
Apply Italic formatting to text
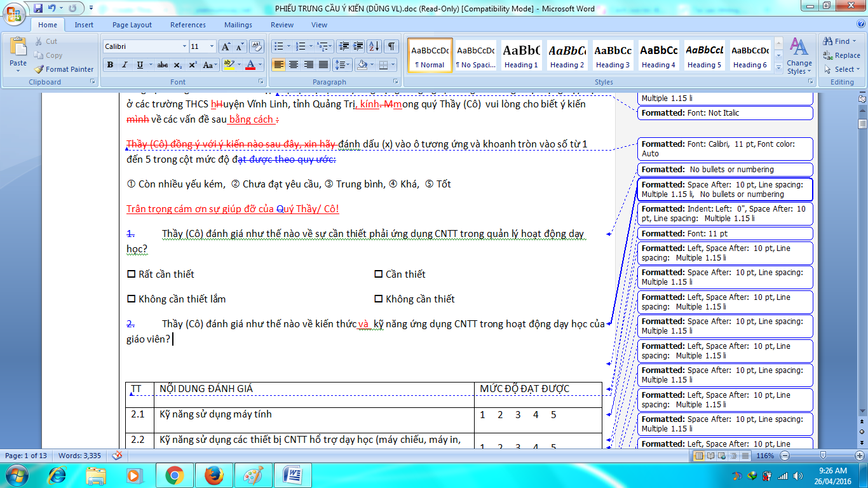(x=125, y=65)
